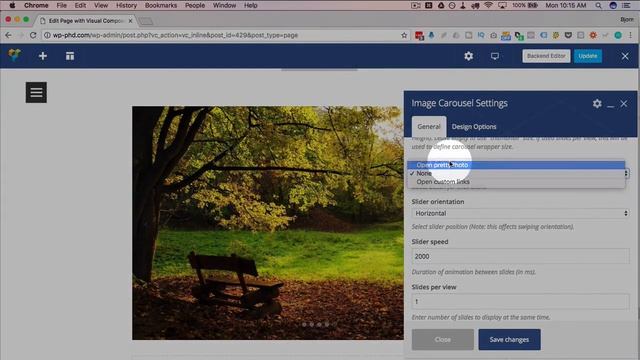
Task: Open the File menu
Action: click(x=61, y=5)
